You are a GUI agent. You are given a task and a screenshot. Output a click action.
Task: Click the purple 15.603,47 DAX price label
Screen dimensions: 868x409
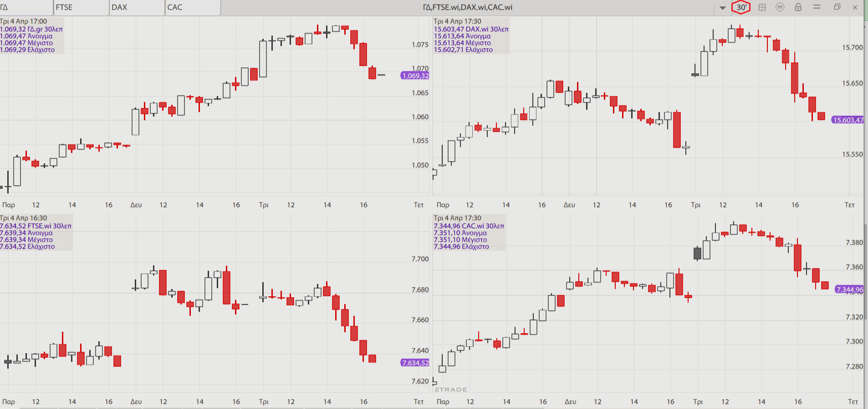pyautogui.click(x=848, y=120)
